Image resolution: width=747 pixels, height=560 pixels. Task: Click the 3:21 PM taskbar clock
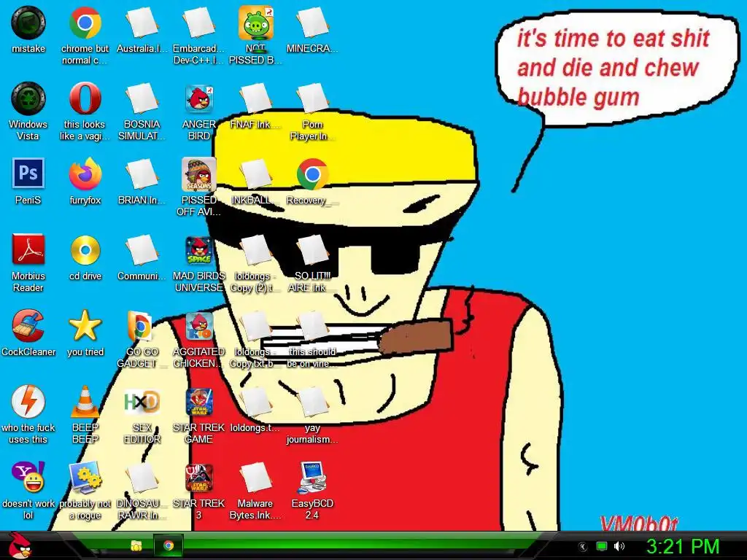coord(682,546)
